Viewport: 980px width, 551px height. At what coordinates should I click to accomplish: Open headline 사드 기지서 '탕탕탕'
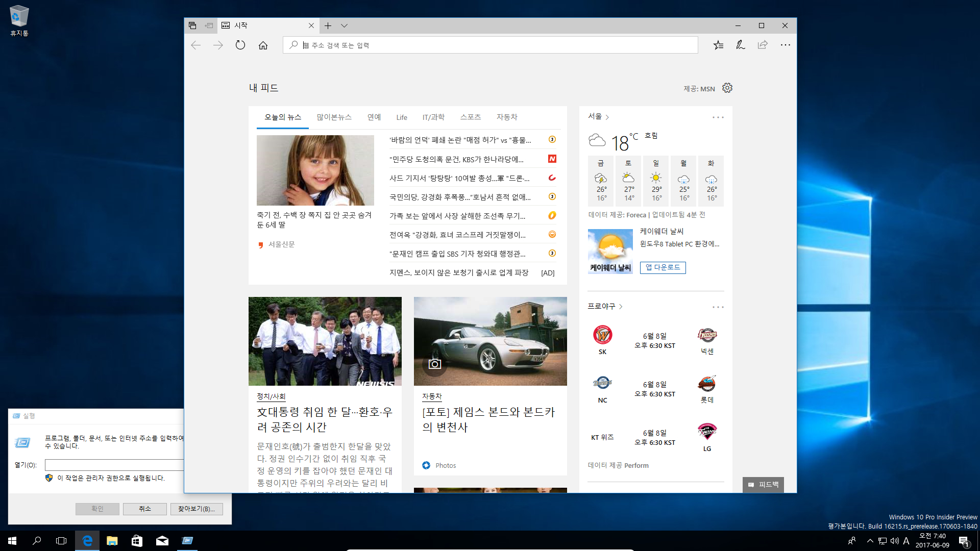459,178
